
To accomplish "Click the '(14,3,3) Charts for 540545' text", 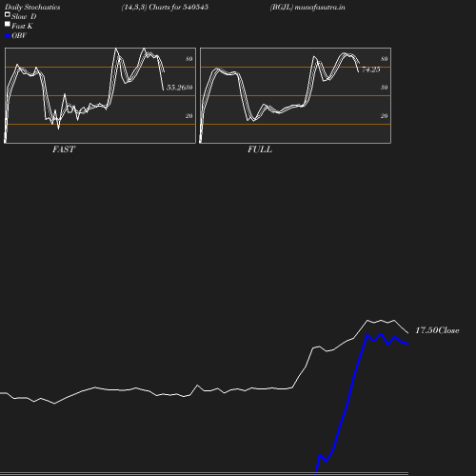I will (165, 8).
